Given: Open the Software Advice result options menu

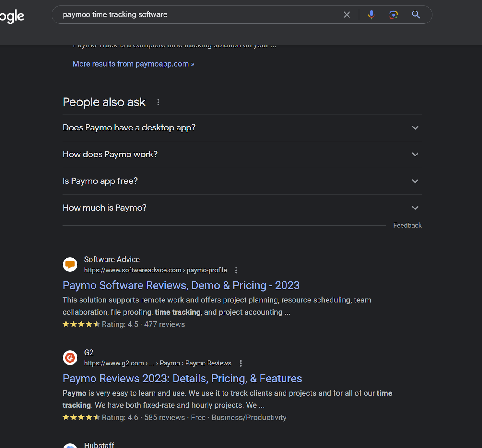Looking at the screenshot, I should [x=236, y=270].
